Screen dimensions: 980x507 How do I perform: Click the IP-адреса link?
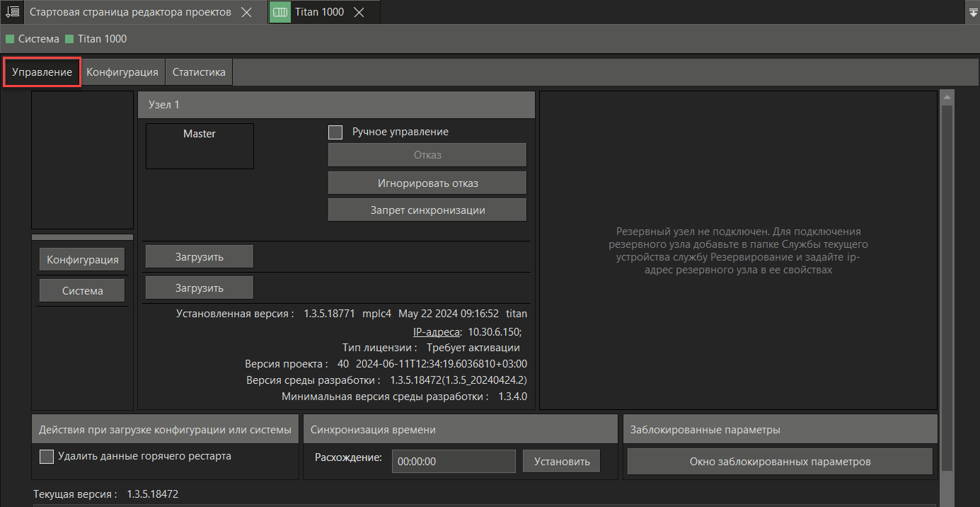click(x=437, y=331)
